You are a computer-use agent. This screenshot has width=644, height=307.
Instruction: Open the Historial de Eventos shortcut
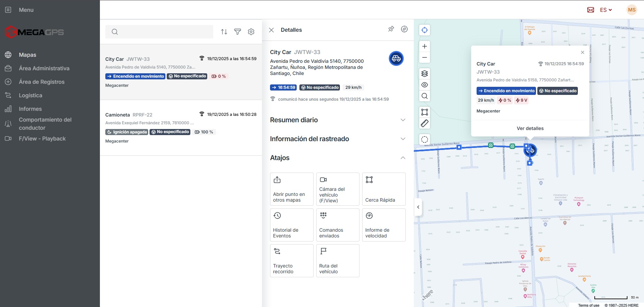[292, 225]
